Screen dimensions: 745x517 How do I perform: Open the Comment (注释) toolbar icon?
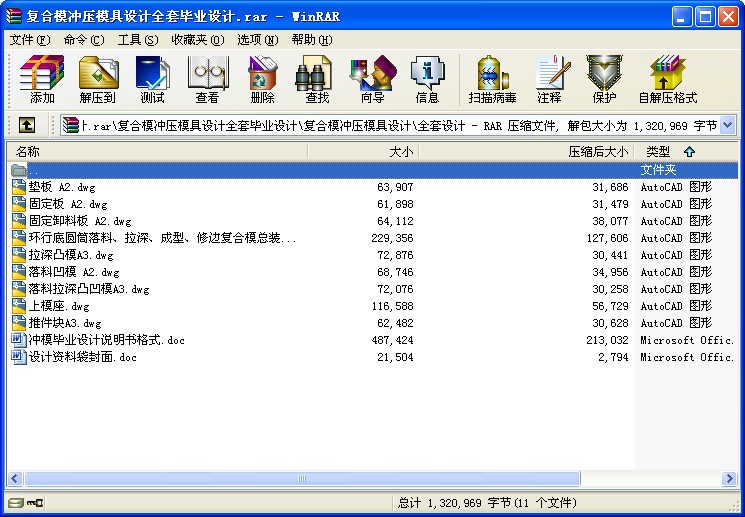click(x=549, y=80)
